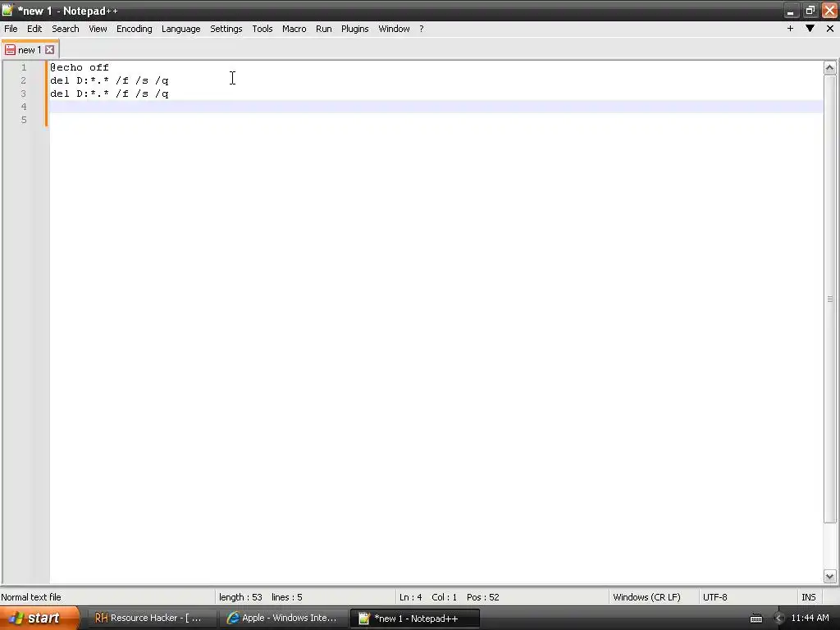Place cursor in line 2 del command

click(x=109, y=80)
